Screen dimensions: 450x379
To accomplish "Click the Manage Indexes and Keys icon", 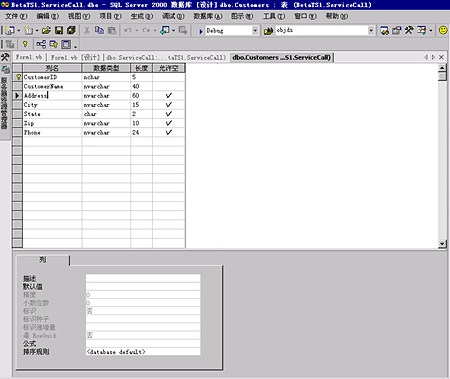I will click(x=53, y=44).
